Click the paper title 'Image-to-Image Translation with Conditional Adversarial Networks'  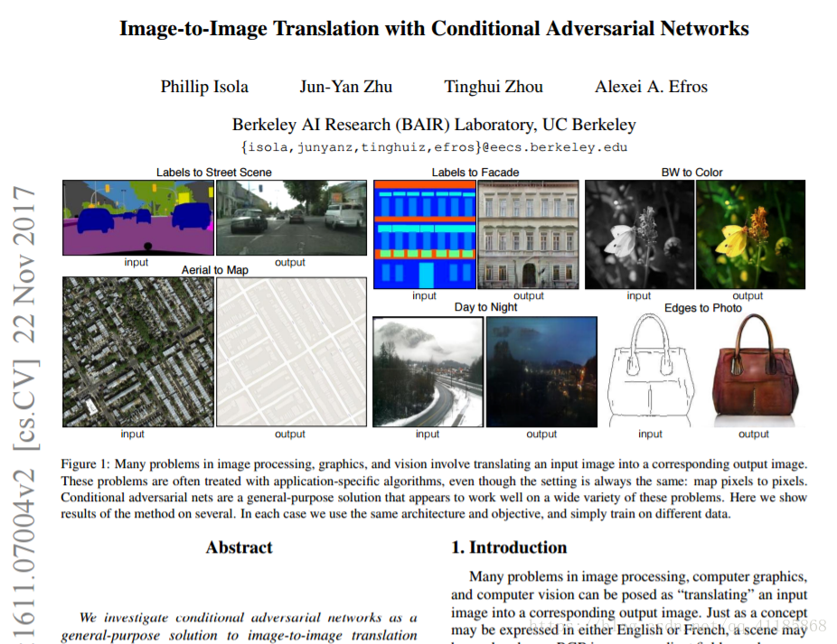point(434,29)
